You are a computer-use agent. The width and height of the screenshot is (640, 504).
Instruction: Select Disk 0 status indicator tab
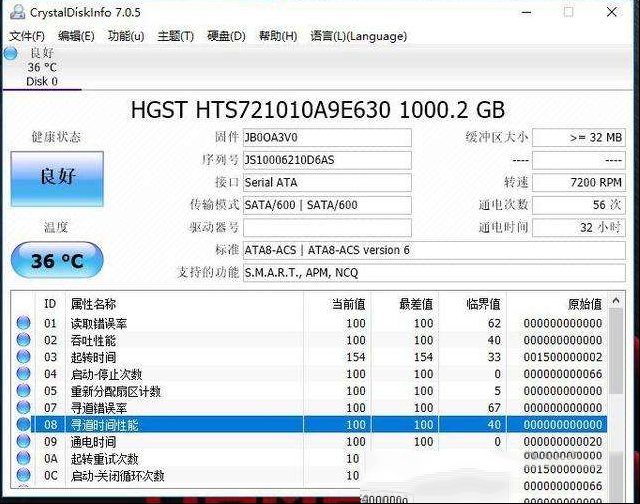42,67
